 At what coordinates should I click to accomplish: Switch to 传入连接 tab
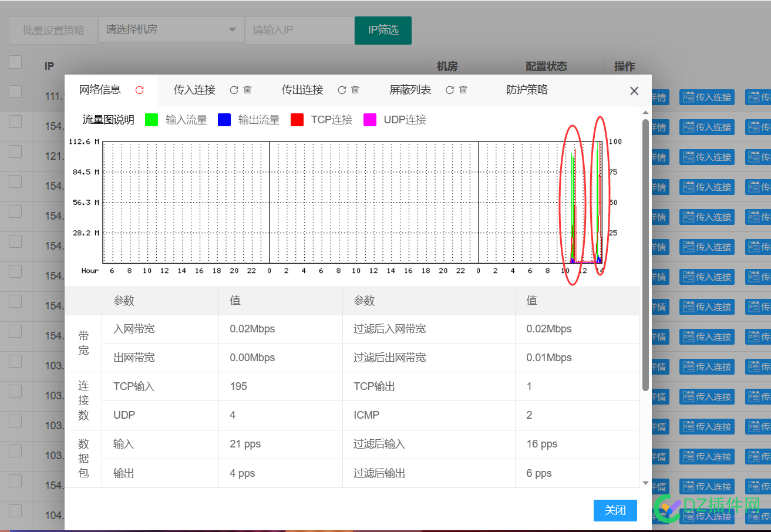(194, 90)
